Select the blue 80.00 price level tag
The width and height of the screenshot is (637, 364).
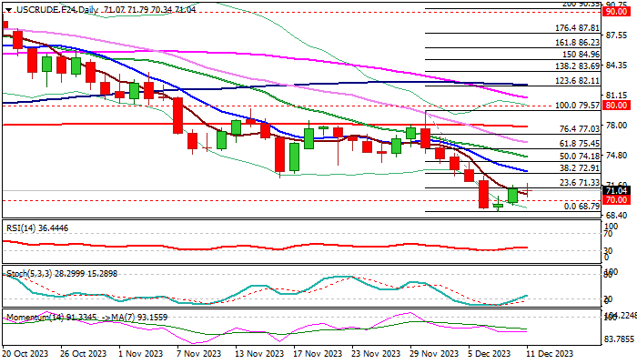[x=618, y=106]
